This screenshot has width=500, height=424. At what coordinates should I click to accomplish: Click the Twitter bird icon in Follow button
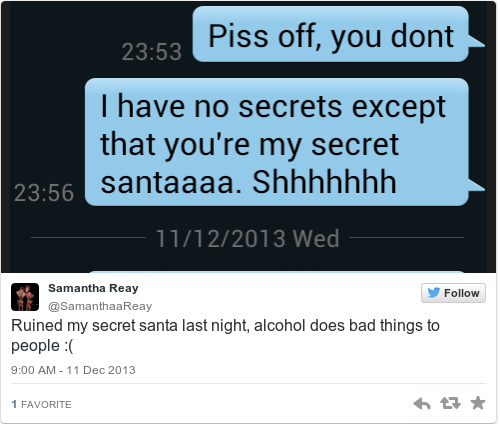click(x=434, y=293)
